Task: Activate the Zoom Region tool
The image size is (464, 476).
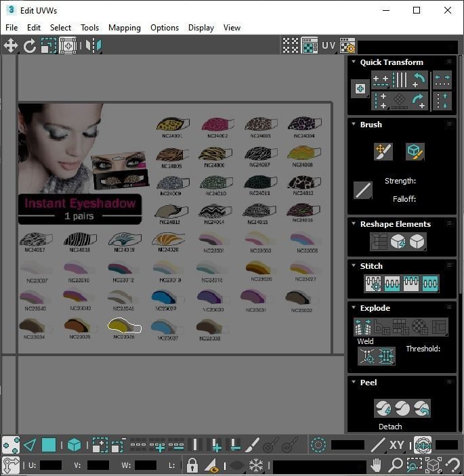Action: point(414,464)
